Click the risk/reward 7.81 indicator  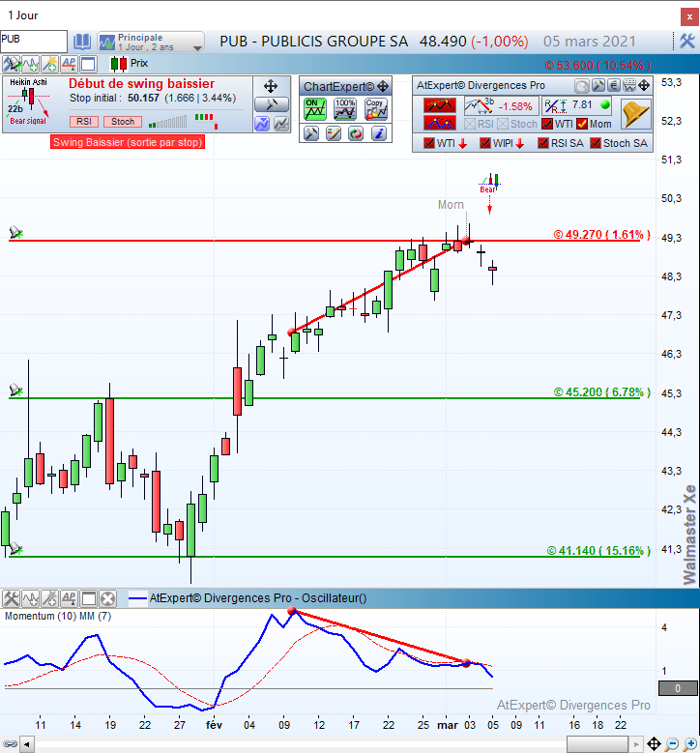tap(576, 105)
